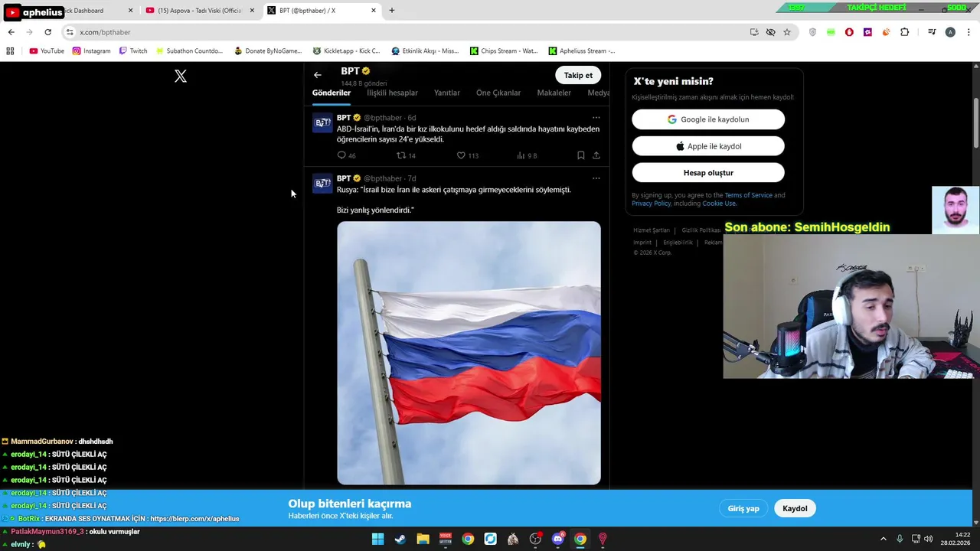980x551 pixels.
Task: Click the install app icon in address bar
Action: (x=754, y=32)
